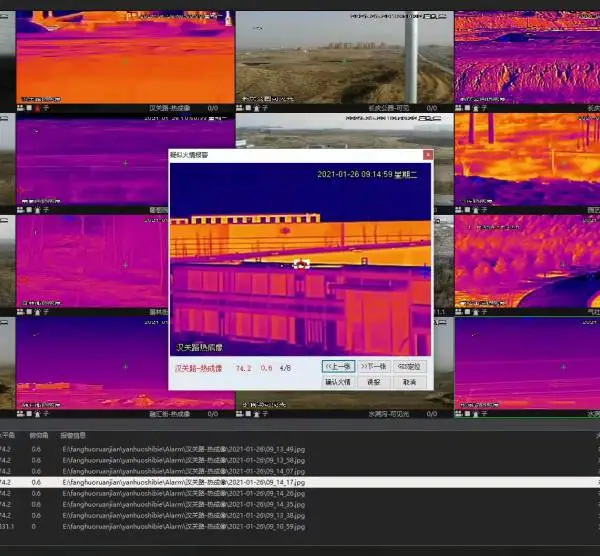Viewport: 600px width, 556px height.
Task: Click the red fire detection box on the thermal image
Action: 302,264
